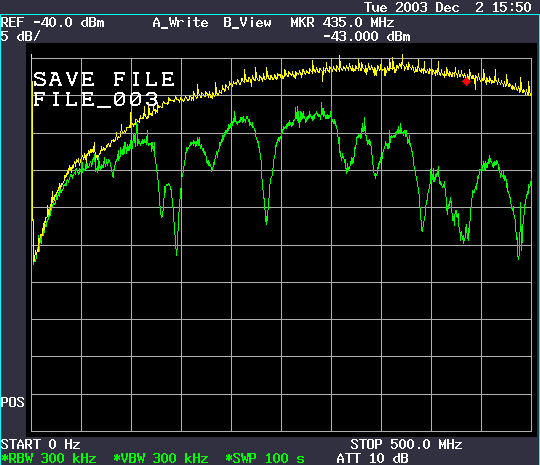This screenshot has width=540, height=465.
Task: Select the B_View trace mode label
Action: [x=247, y=23]
